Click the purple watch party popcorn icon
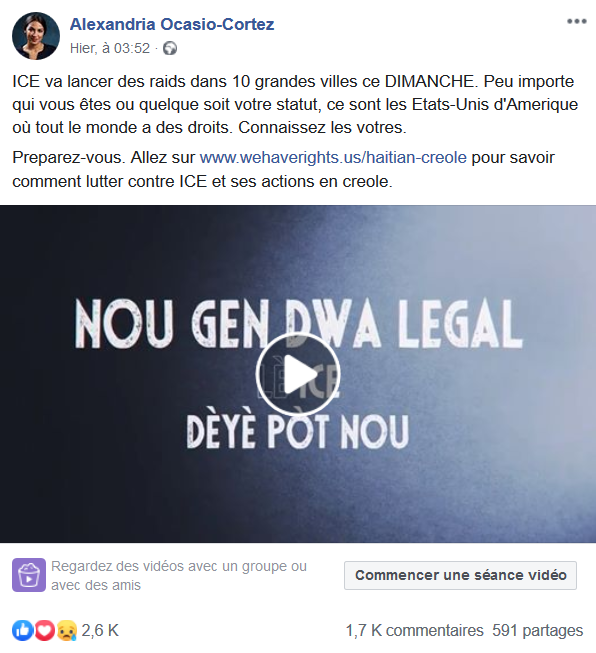The image size is (596, 653). [29, 575]
